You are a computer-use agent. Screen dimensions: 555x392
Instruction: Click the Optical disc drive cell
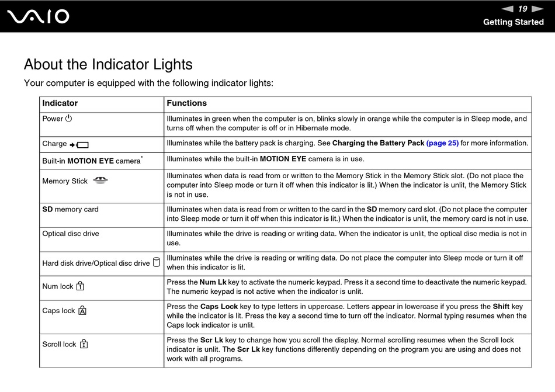point(102,240)
